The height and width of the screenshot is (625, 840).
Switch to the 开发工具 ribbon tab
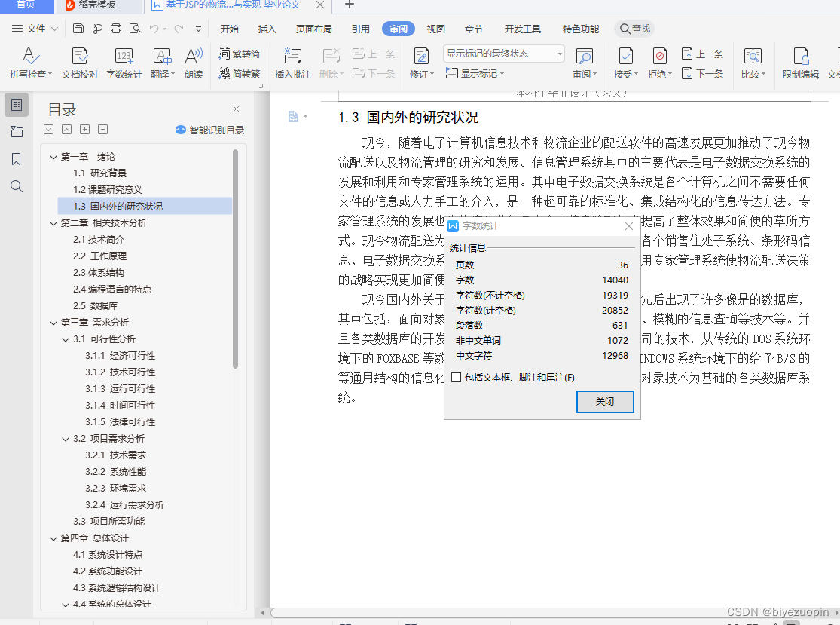point(522,29)
